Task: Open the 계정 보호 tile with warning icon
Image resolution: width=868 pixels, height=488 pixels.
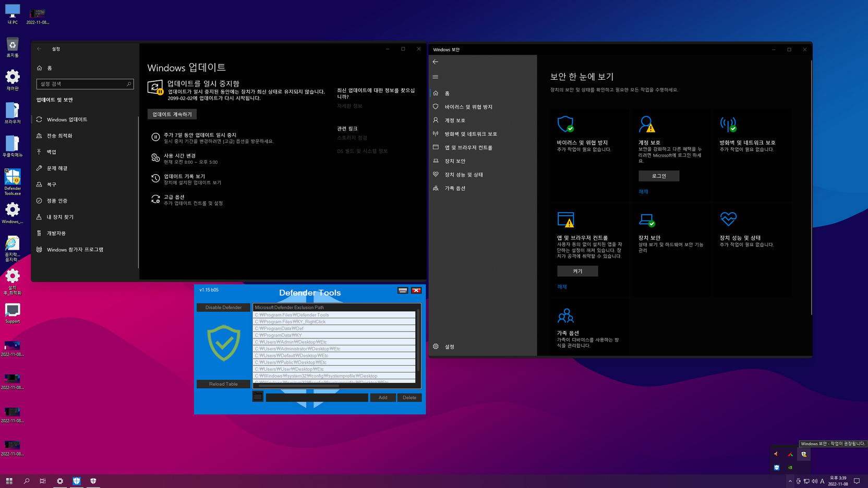Action: (x=671, y=154)
